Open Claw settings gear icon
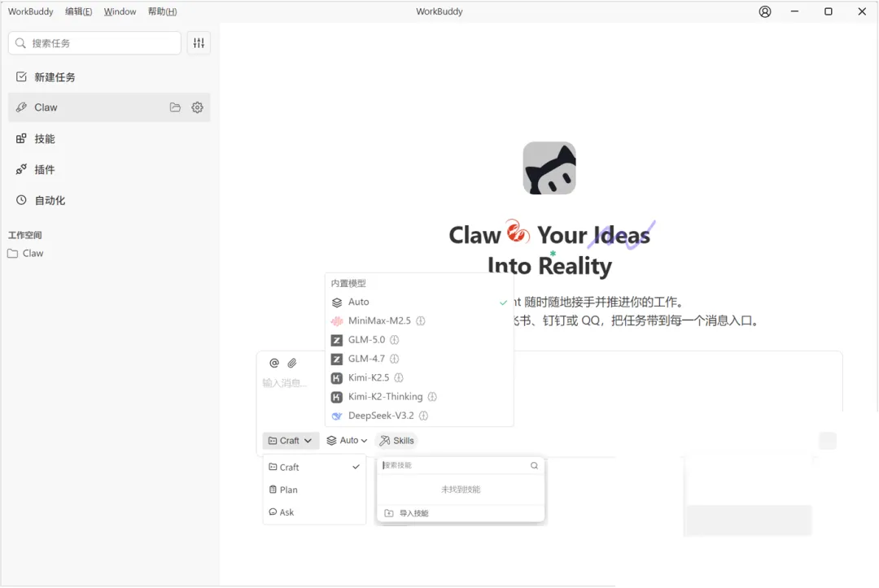Screen dimensions: 879x588 (197, 107)
